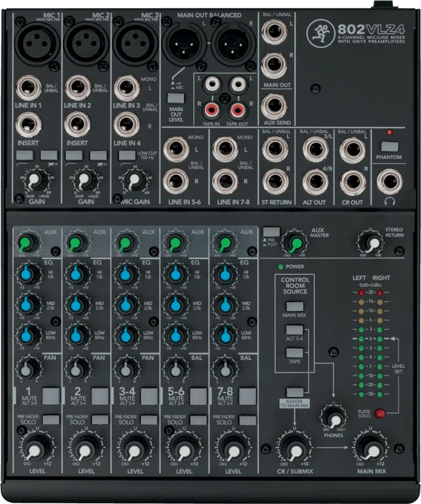
Task: Enable PRE FADER SOLO on channel 2
Action: 100,419
